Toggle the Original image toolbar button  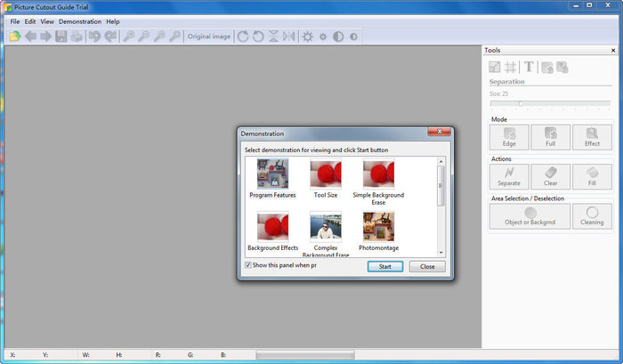209,36
